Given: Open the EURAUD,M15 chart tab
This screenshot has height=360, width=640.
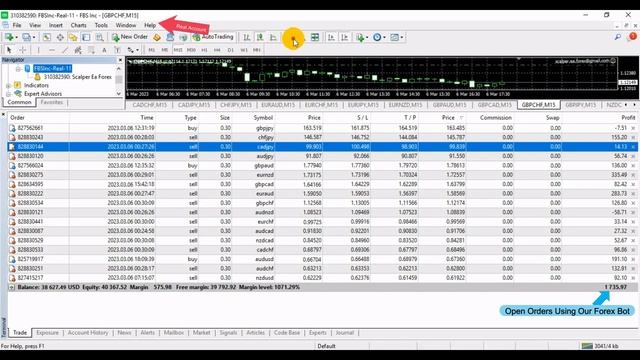Looking at the screenshot, I should pos(278,105).
